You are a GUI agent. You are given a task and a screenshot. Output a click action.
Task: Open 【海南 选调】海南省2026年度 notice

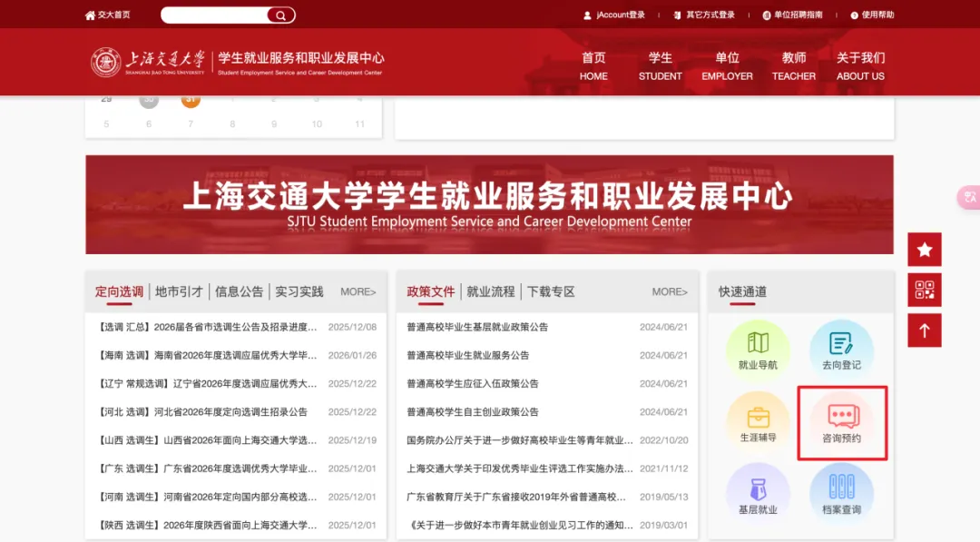(208, 355)
